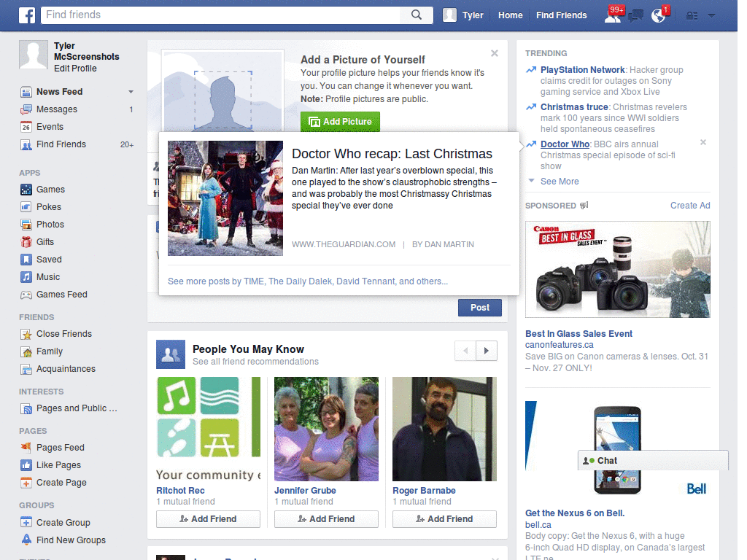Click the News Feed sidebar icon
Viewport: 747px width, 560px height.
pyautogui.click(x=26, y=91)
